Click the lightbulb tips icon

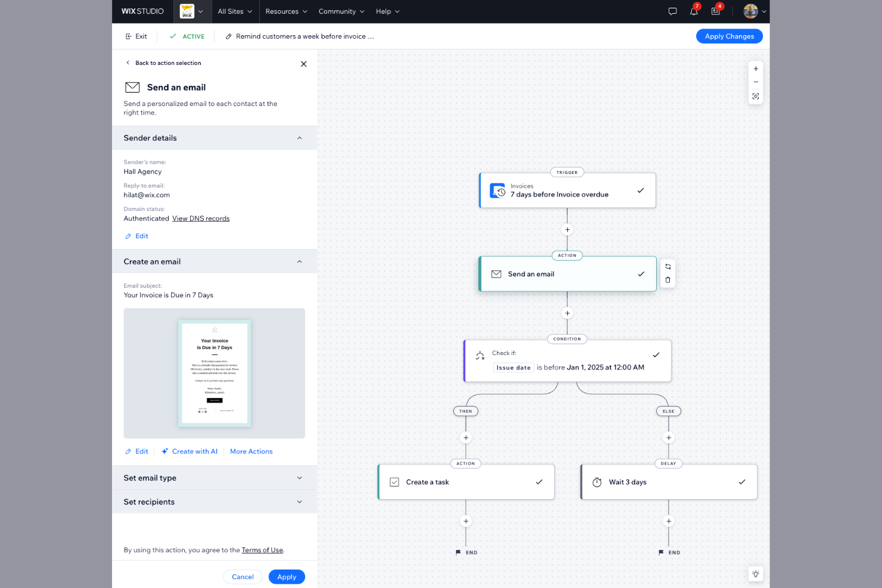pyautogui.click(x=756, y=574)
